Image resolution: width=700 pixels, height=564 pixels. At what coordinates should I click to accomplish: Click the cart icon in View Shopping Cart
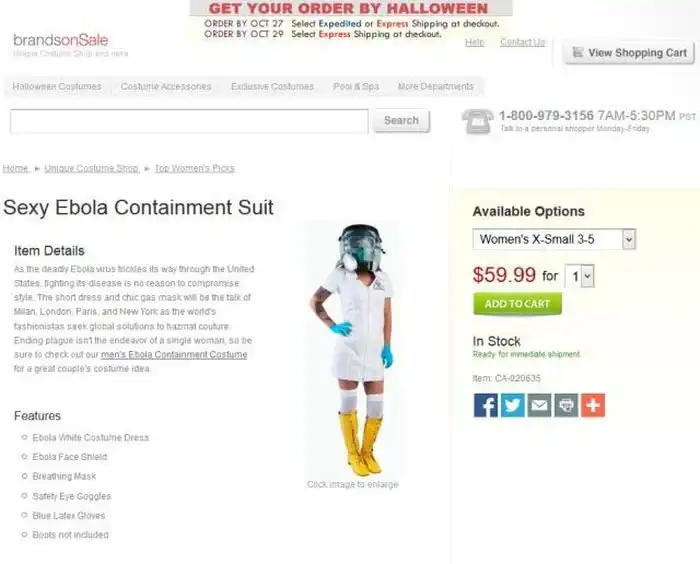(x=578, y=52)
